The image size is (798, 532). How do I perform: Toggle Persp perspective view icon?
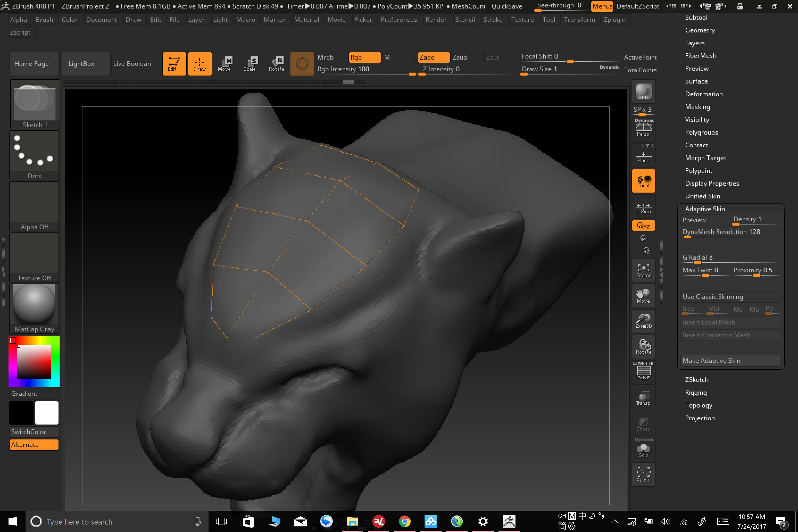643,128
